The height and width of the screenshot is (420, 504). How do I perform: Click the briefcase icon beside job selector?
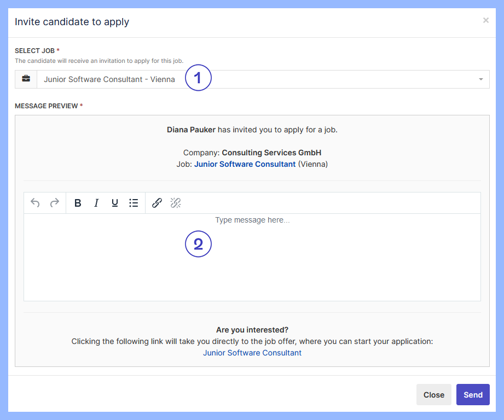(x=26, y=79)
